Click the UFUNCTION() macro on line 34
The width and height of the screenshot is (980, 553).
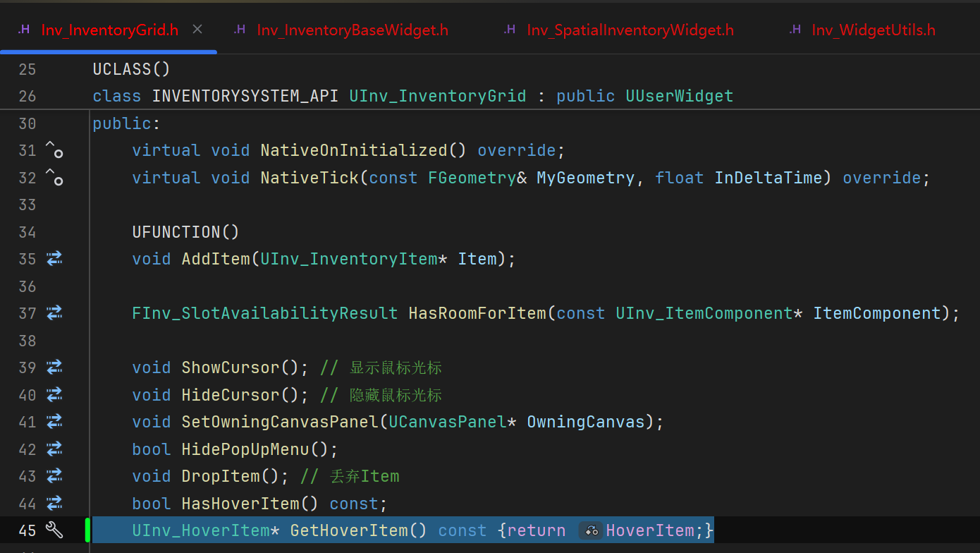click(x=186, y=232)
